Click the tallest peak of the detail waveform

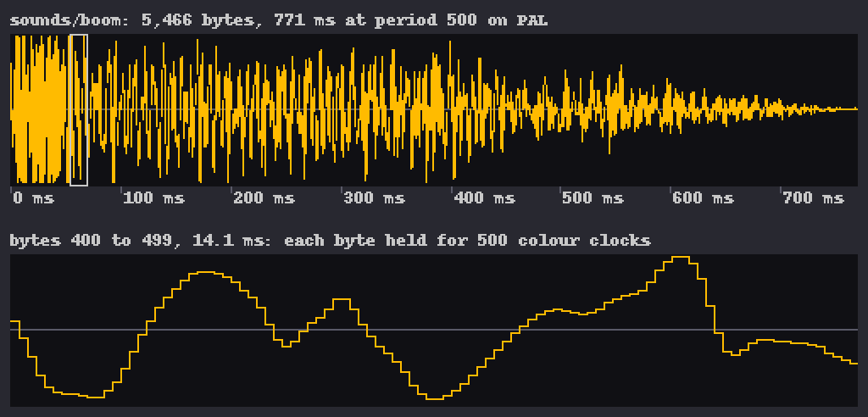click(x=680, y=257)
